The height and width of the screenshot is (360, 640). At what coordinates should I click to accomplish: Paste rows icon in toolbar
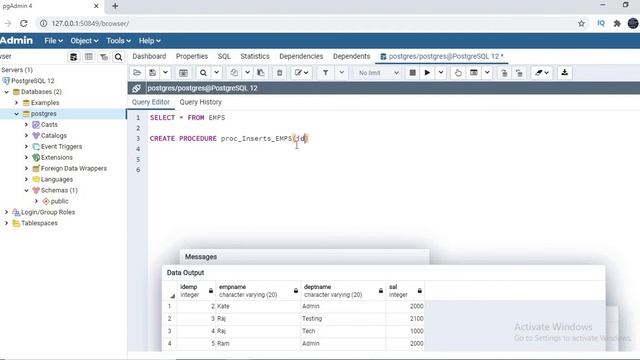pyautogui.click(x=260, y=73)
